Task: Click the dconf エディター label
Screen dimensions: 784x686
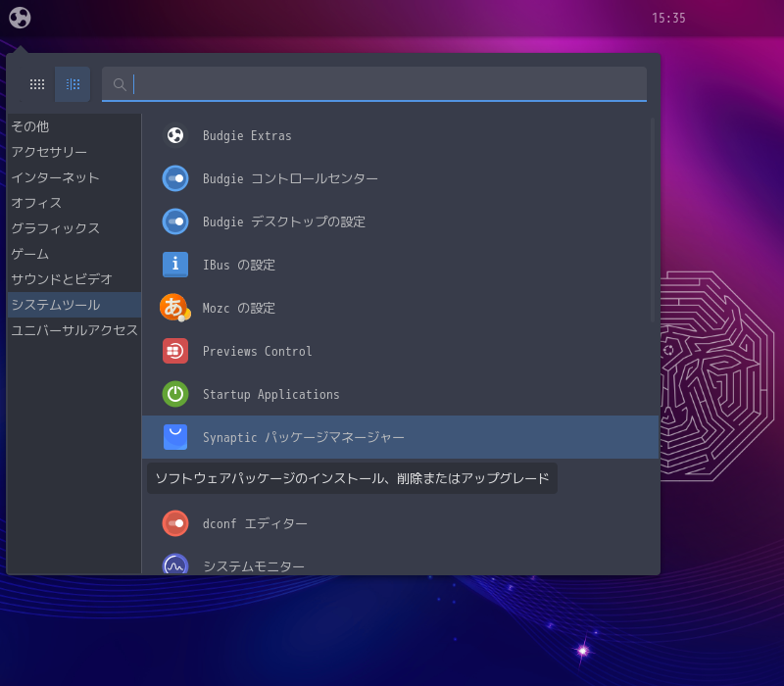Action: point(255,524)
